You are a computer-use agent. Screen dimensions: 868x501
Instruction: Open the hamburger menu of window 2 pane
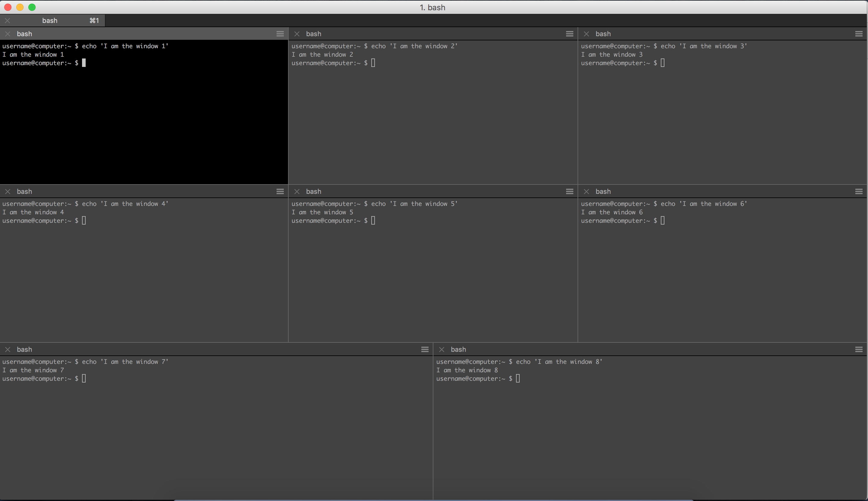coord(570,34)
